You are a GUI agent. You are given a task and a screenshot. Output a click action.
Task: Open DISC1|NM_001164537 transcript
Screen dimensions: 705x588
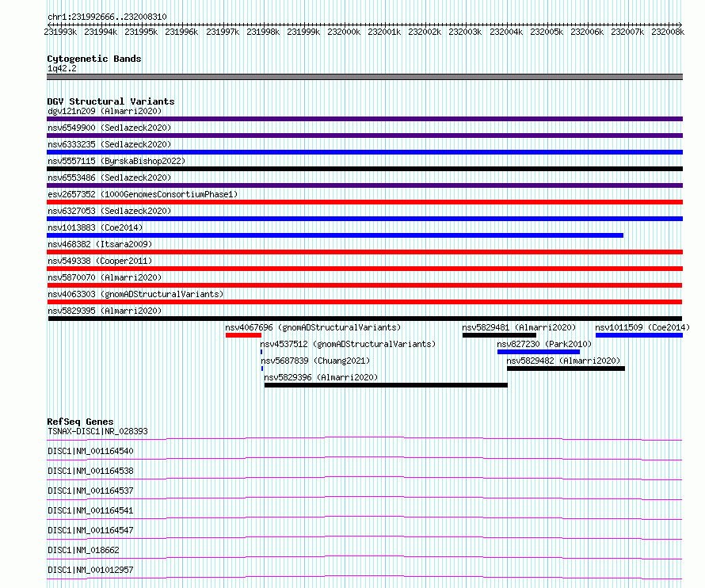pos(90,491)
